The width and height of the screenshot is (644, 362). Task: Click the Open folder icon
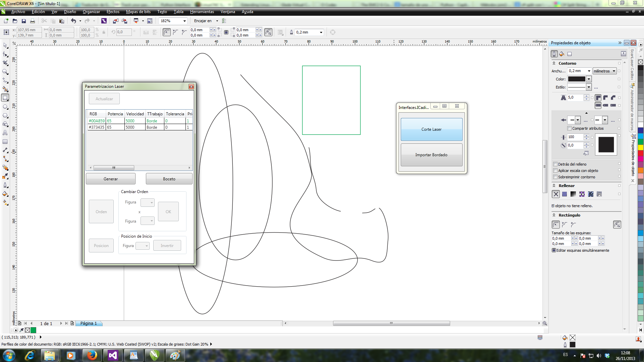point(15,21)
